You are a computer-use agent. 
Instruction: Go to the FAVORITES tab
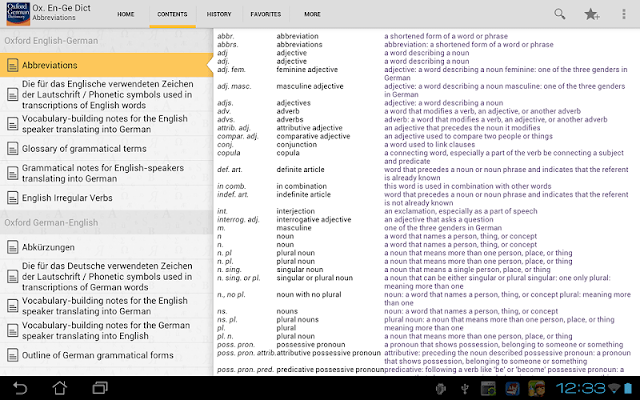[x=266, y=14]
